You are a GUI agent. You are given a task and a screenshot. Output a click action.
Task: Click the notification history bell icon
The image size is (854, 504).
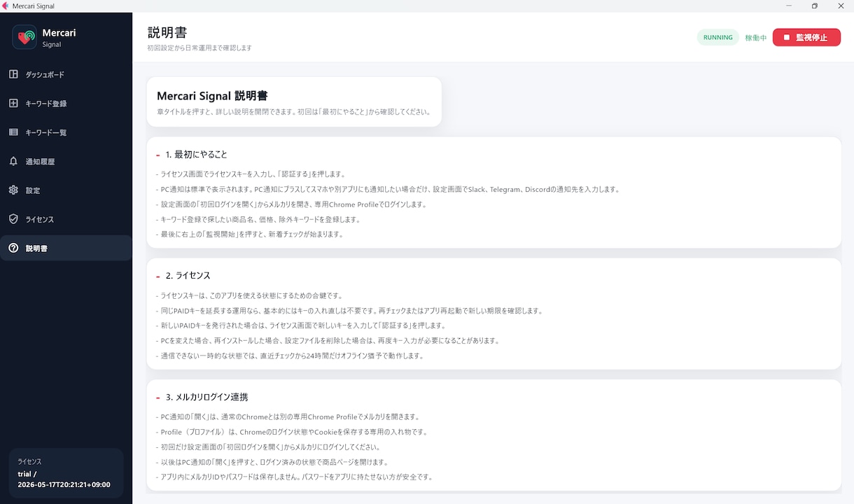tap(13, 161)
